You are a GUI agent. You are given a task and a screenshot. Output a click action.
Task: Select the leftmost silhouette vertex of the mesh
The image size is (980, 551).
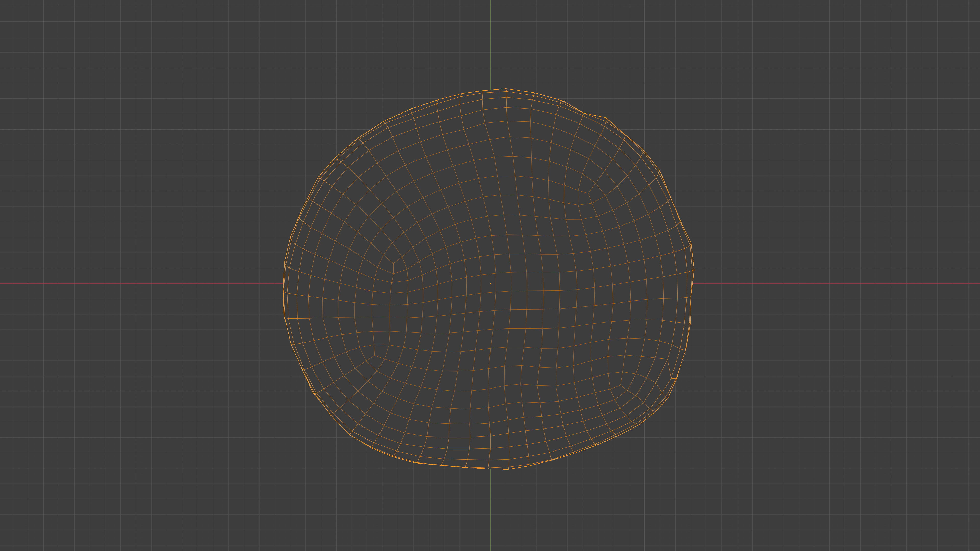click(x=283, y=292)
